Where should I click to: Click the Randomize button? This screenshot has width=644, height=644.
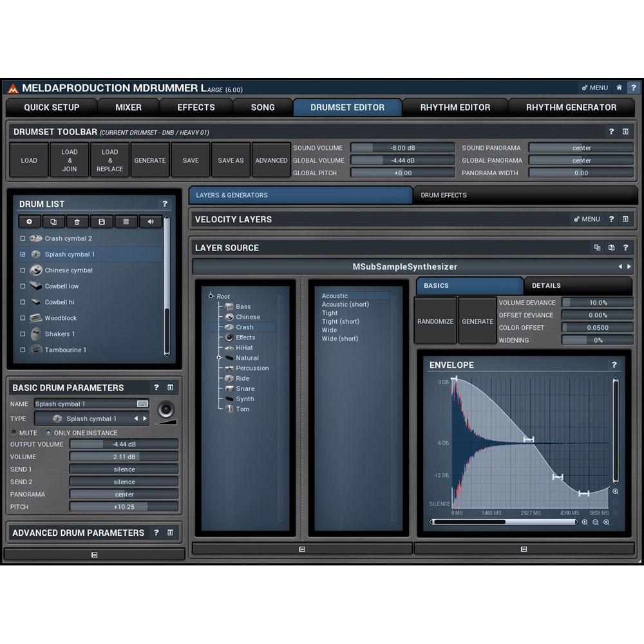click(x=435, y=319)
